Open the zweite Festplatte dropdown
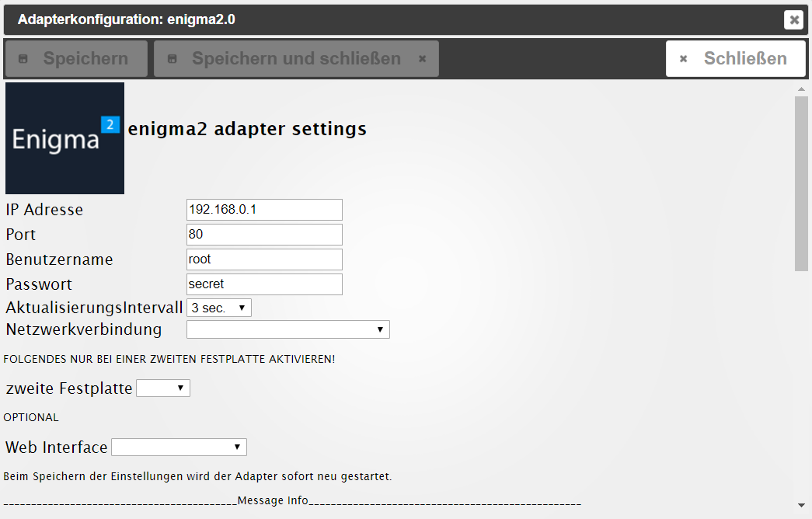The image size is (812, 519). click(x=163, y=388)
